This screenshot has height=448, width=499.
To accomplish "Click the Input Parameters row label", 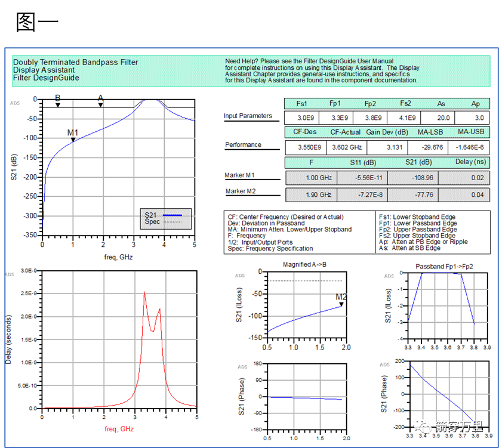I will [x=248, y=116].
